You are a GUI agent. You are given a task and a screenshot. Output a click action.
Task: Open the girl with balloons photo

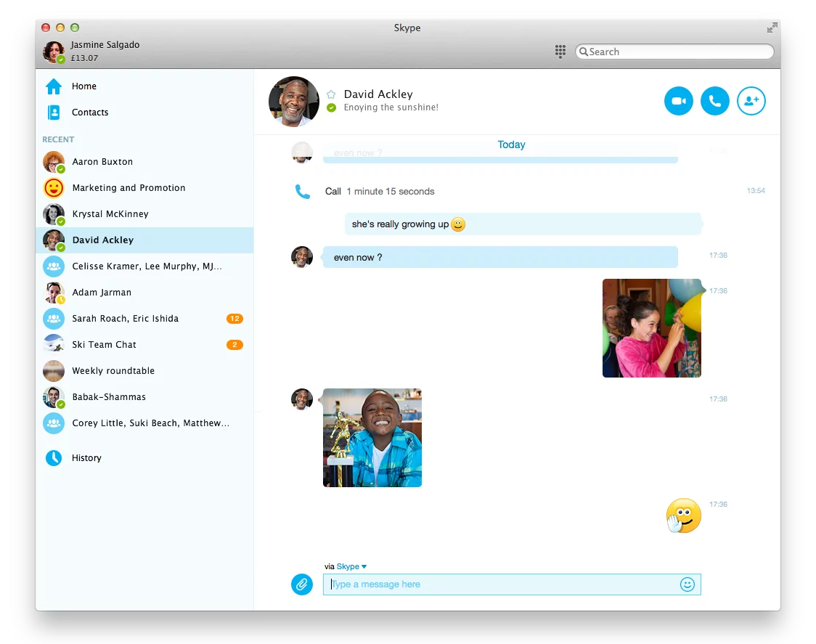tap(651, 328)
